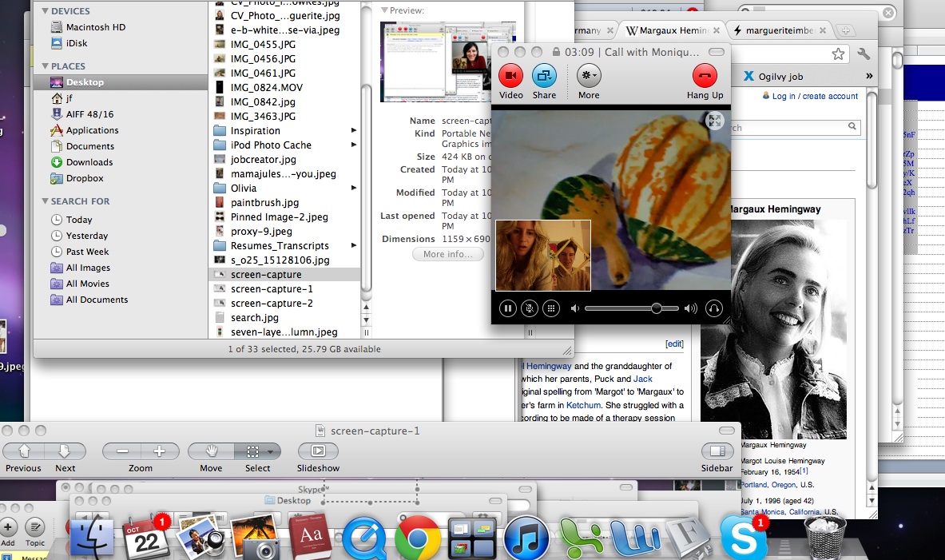
Task: Pause the call with the hold button
Action: (507, 308)
